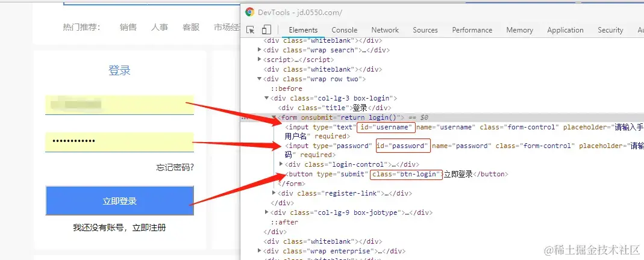Click the 客服 hot recommendation link

(x=191, y=27)
